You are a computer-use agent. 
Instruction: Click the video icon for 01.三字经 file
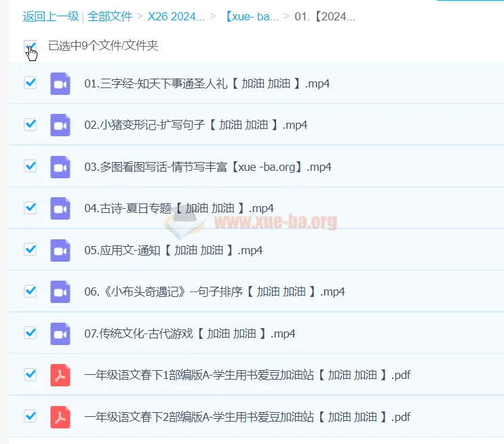60,84
